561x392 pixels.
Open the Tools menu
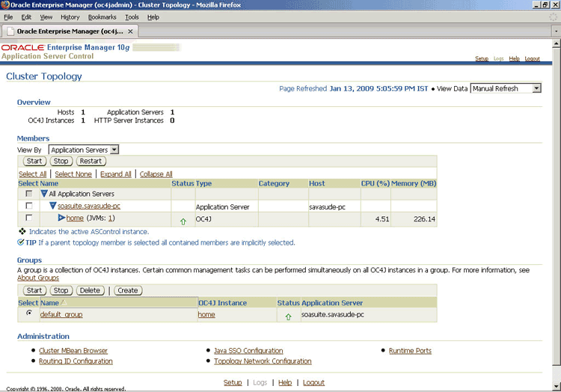coord(132,16)
